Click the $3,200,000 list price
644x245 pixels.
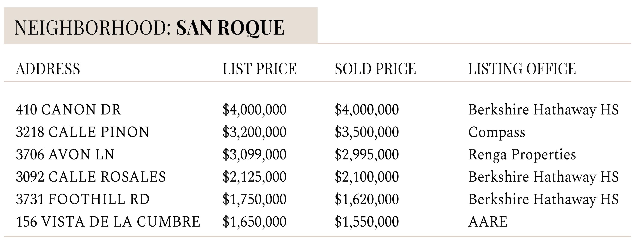[255, 132]
